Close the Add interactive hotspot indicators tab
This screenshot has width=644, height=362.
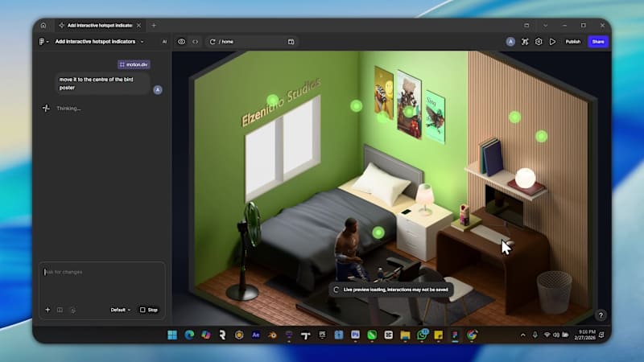[138, 26]
